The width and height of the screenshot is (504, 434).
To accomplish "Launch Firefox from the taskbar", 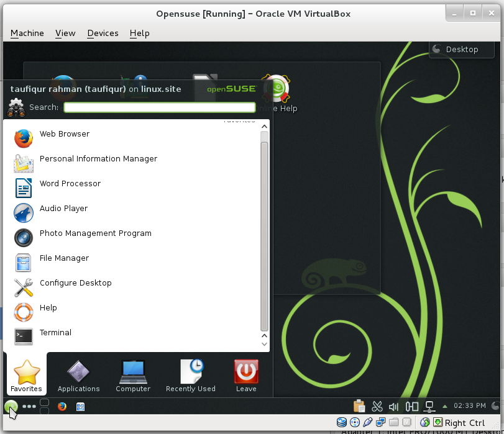I will tap(61, 407).
